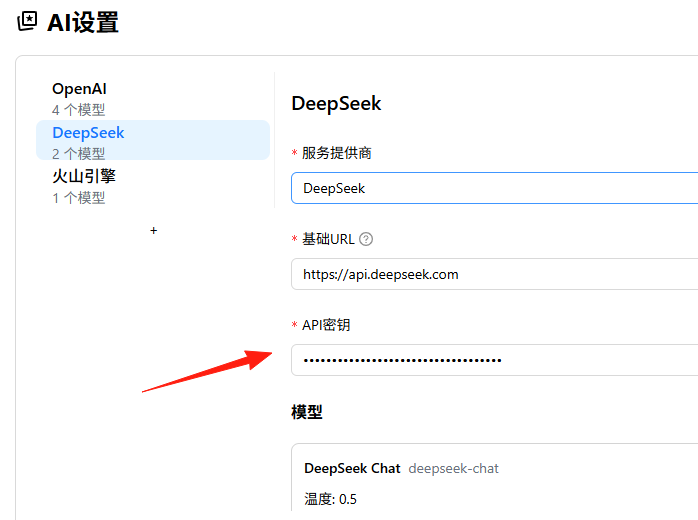
Task: Open the DeepSeek Chat model card
Action: pos(494,477)
